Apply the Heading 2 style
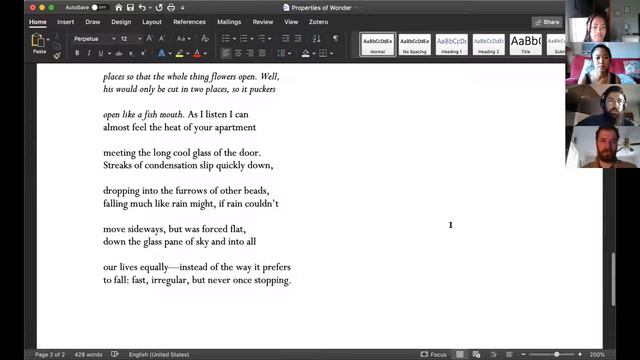 pos(489,44)
